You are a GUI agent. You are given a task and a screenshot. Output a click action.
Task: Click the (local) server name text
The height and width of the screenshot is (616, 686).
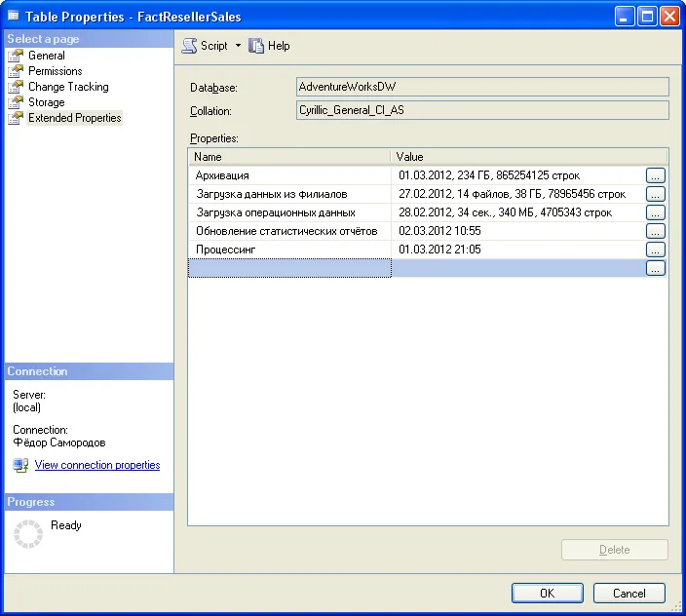click(x=26, y=407)
